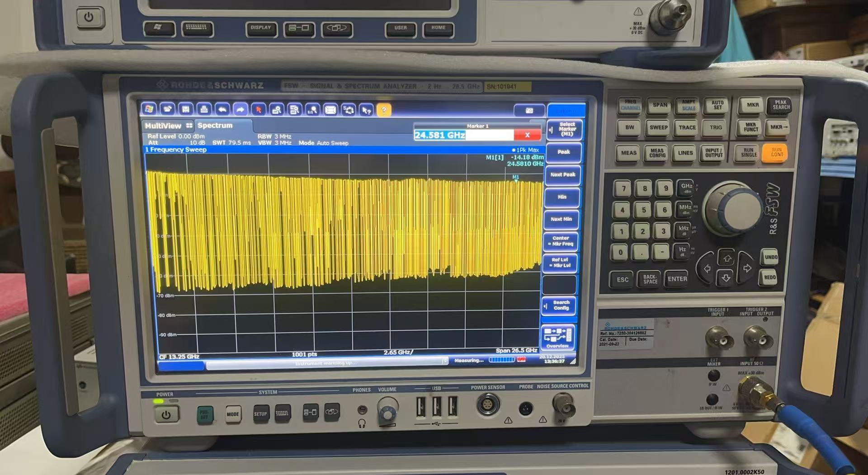The height and width of the screenshot is (475, 868).
Task: Close the Marker 1 entry with red X
Action: (527, 135)
